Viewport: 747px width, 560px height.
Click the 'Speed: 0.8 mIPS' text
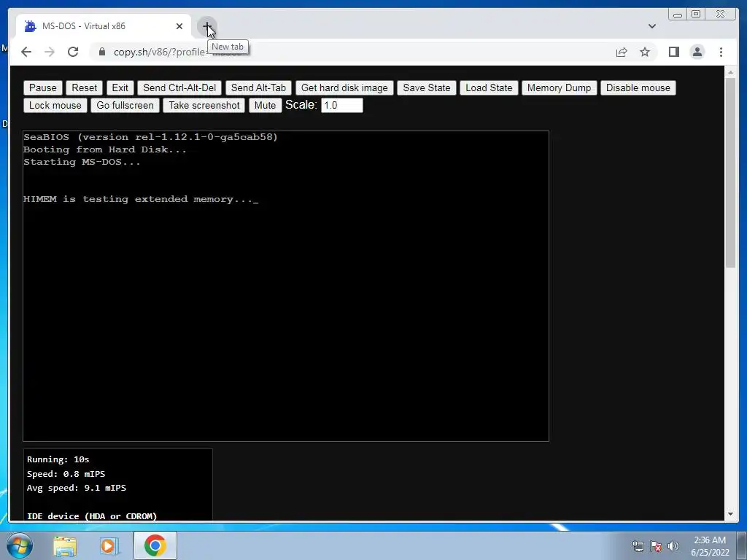click(x=66, y=474)
